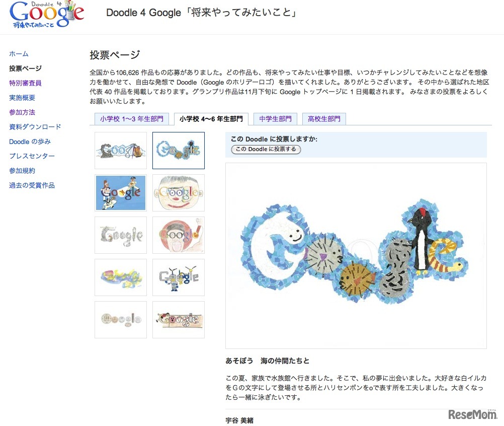This screenshot has width=504, height=426.
Task: Click the large sea animals doodle image
Action: click(x=356, y=256)
